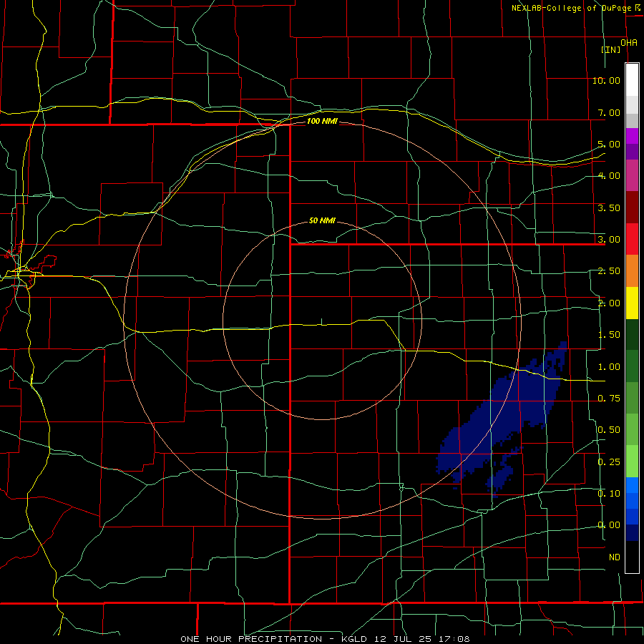Screen dimensions: 644x644
Task: Click the radar site tick mark at center
Action: click(321, 321)
